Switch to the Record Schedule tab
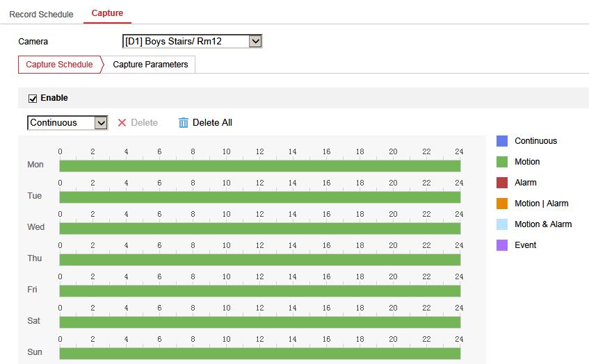 (41, 15)
